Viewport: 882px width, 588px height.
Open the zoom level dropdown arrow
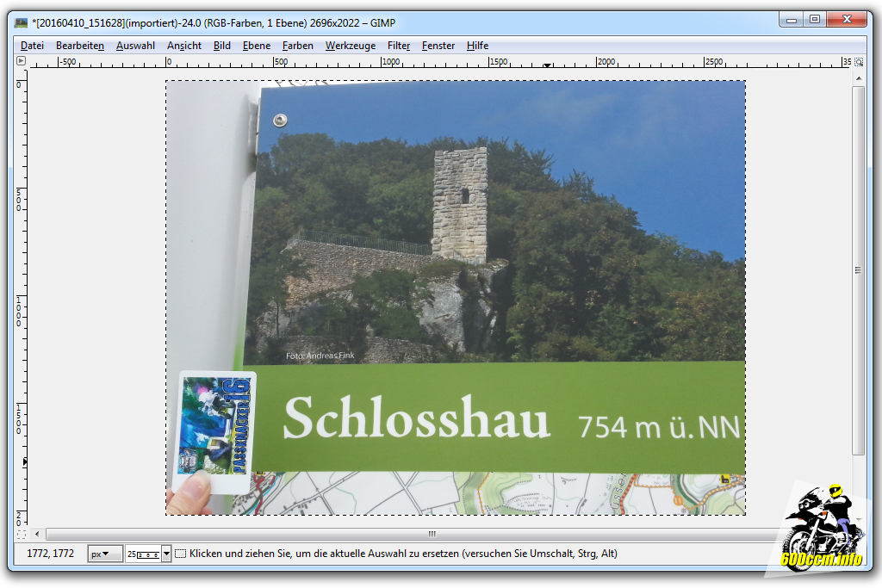[165, 554]
